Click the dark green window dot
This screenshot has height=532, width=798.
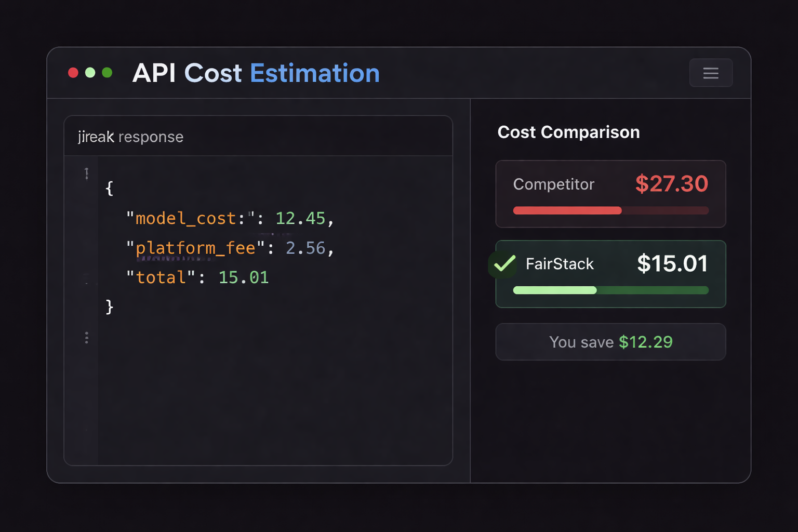point(107,73)
